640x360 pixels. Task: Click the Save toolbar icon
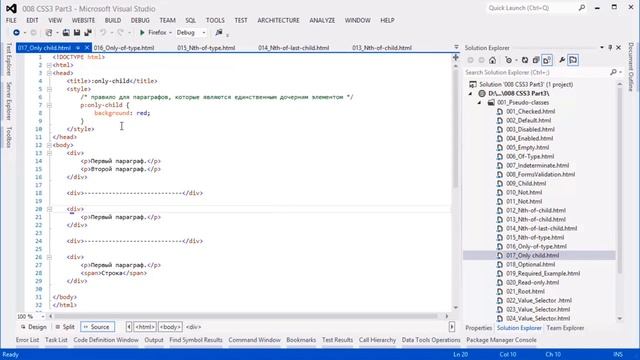(77, 32)
